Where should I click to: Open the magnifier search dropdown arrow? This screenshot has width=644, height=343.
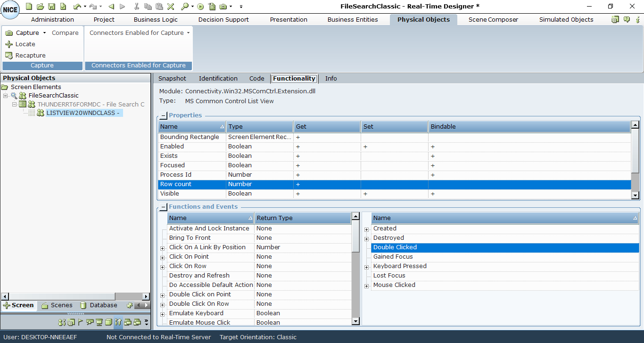point(192,7)
